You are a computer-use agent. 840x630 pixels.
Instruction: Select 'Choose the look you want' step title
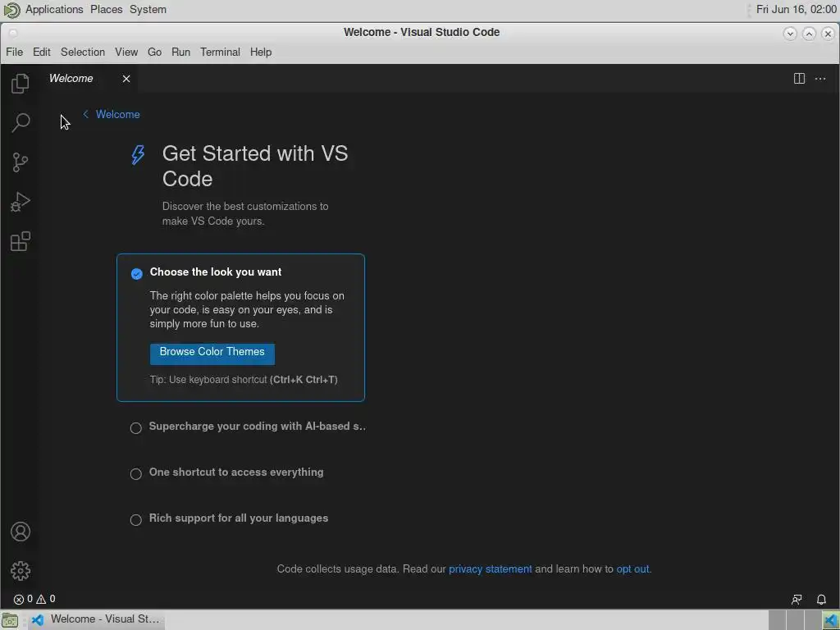click(216, 272)
